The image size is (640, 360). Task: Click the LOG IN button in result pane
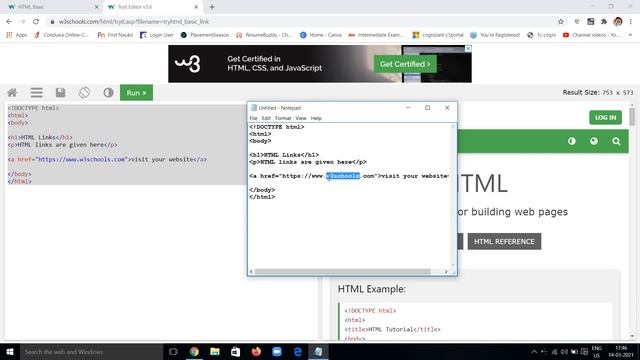(x=605, y=118)
